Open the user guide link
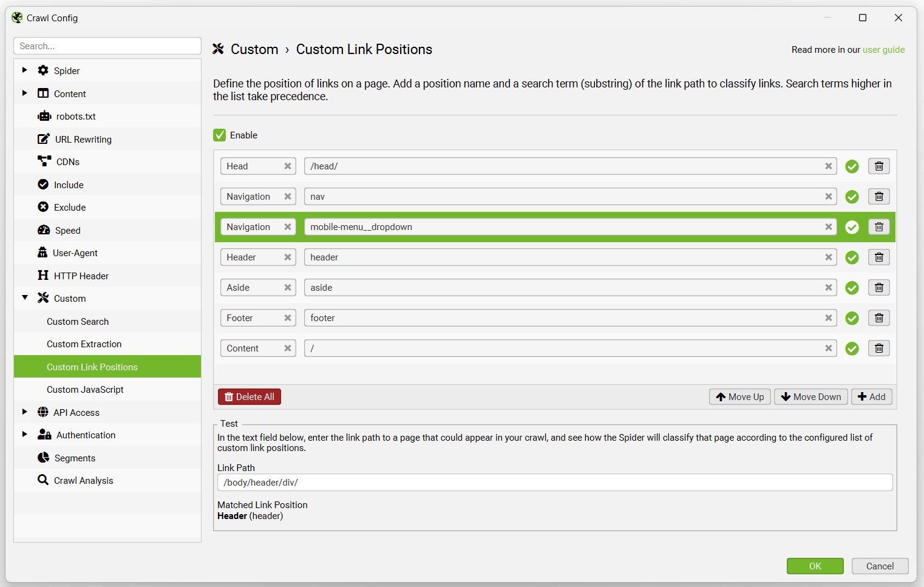Screen dimensions: 924x587 coord(883,49)
